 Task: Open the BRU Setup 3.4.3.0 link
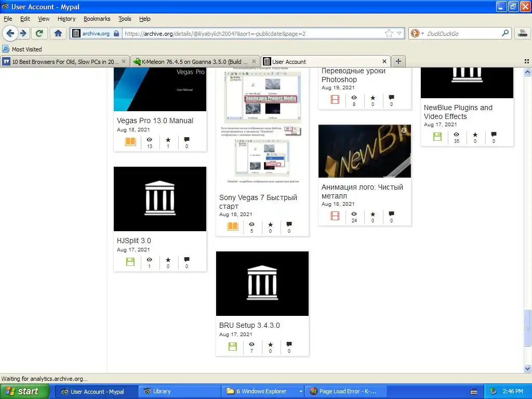pyautogui.click(x=249, y=325)
